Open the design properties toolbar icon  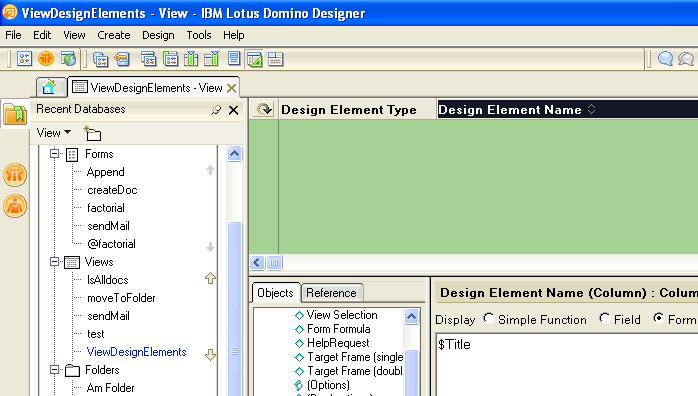coord(24,58)
